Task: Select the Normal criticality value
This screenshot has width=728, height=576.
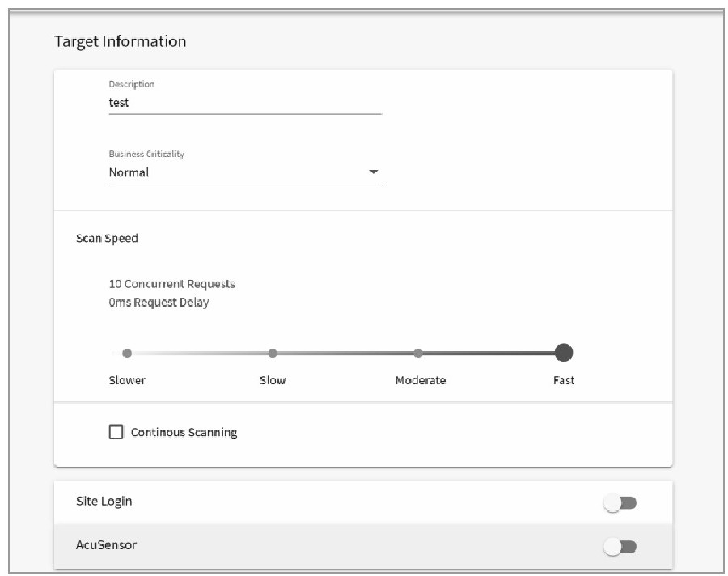Action: [129, 172]
